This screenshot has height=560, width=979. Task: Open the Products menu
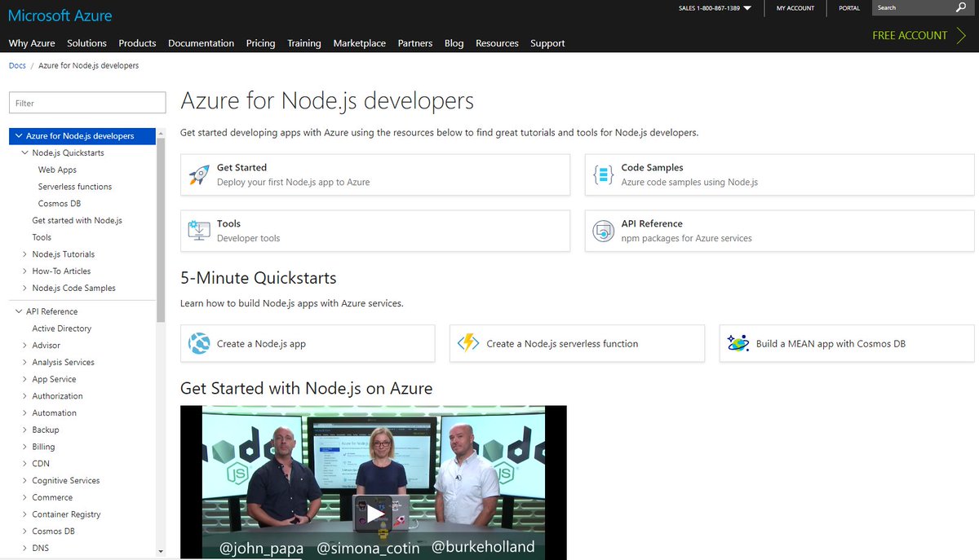[x=137, y=43]
